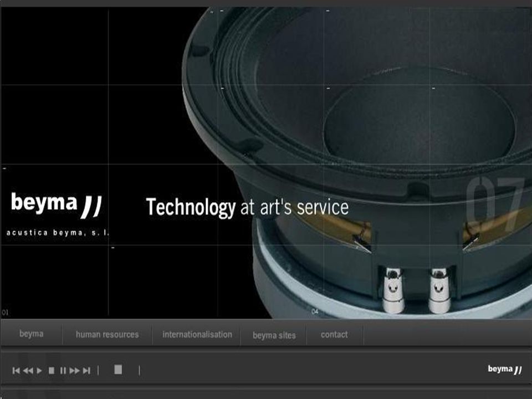The width and height of the screenshot is (532, 399).
Task: Stop playback with the small square button
Action: (52, 371)
